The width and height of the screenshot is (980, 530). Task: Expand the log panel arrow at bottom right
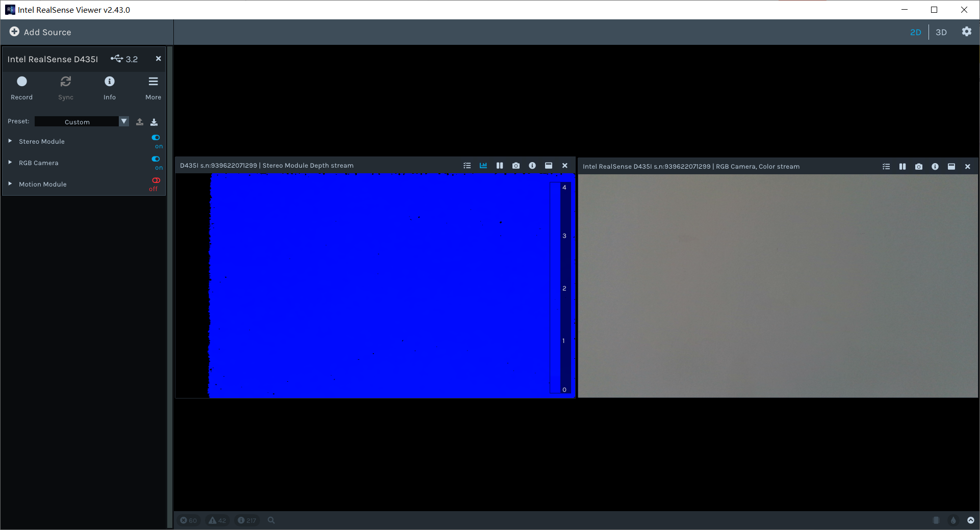coord(971,520)
